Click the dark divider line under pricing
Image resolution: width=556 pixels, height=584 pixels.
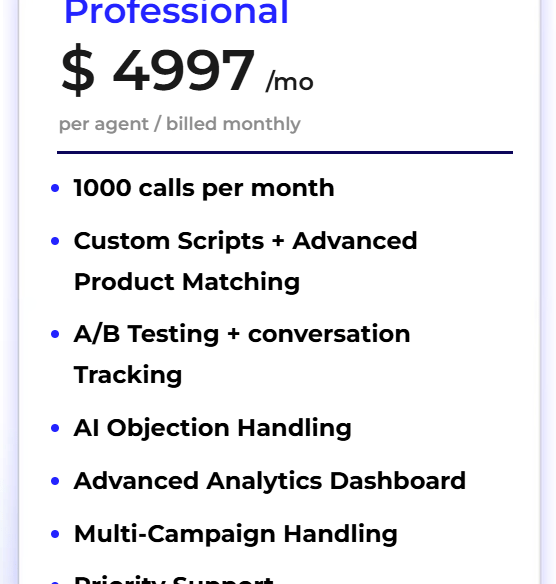[x=285, y=152]
